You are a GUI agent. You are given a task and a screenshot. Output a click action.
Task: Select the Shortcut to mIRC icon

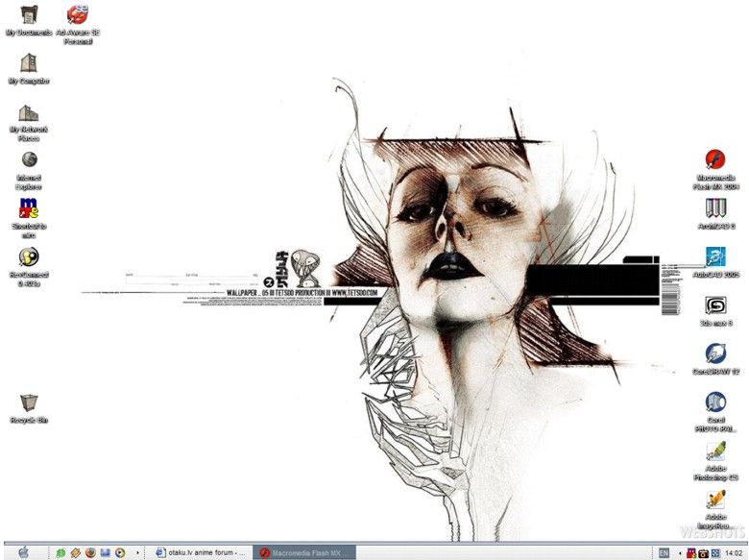tap(29, 219)
